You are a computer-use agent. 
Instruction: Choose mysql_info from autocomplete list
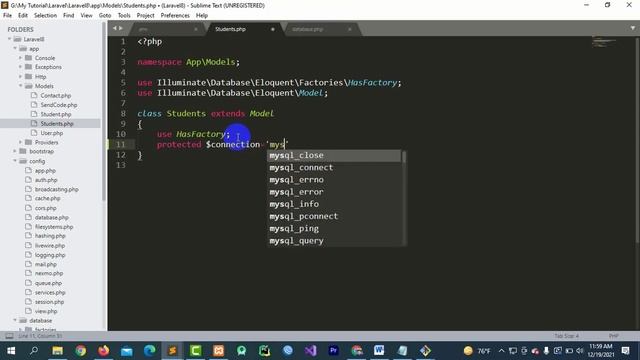coord(334,204)
